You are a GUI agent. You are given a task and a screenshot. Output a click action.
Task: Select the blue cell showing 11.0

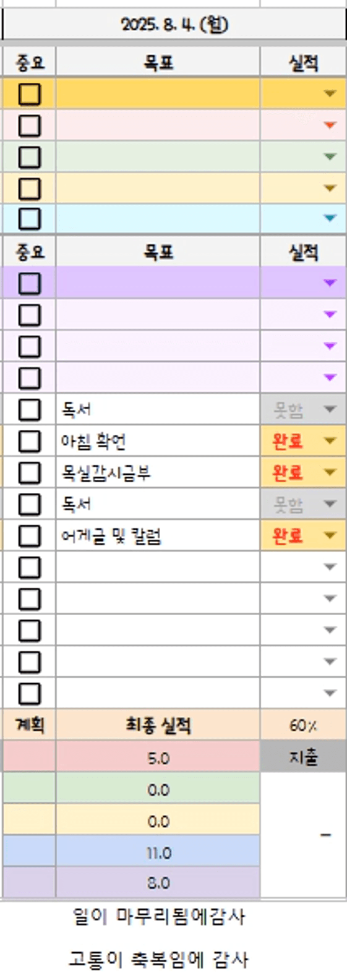158,852
